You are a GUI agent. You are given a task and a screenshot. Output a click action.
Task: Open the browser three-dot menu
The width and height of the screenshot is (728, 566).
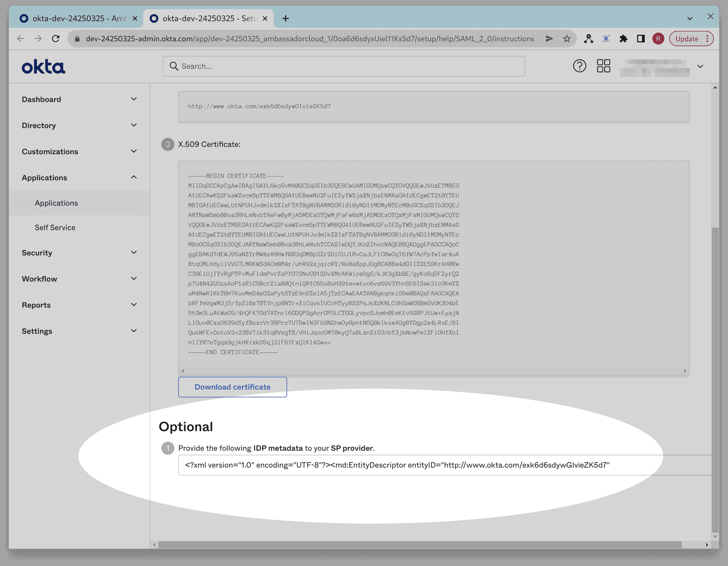[x=707, y=39]
